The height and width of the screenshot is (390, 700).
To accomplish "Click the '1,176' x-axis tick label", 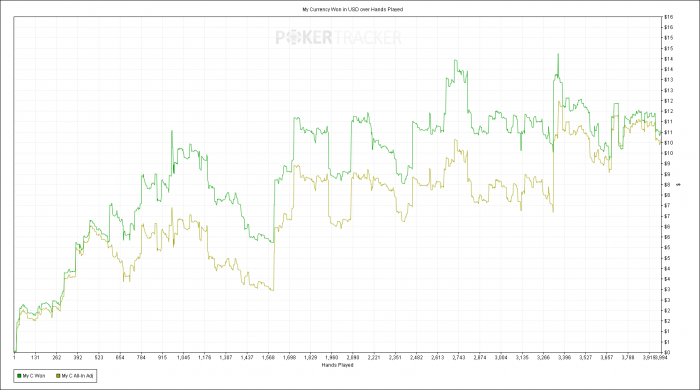I will click(x=205, y=357).
